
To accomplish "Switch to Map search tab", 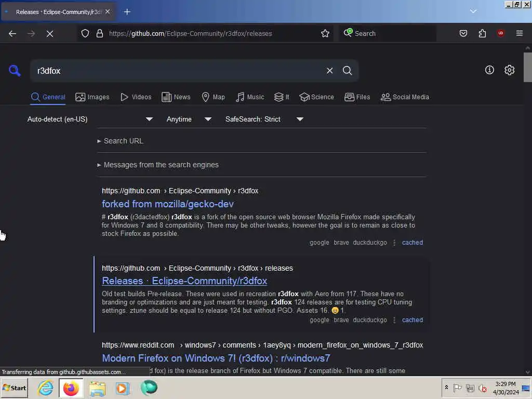I will [x=213, y=97].
